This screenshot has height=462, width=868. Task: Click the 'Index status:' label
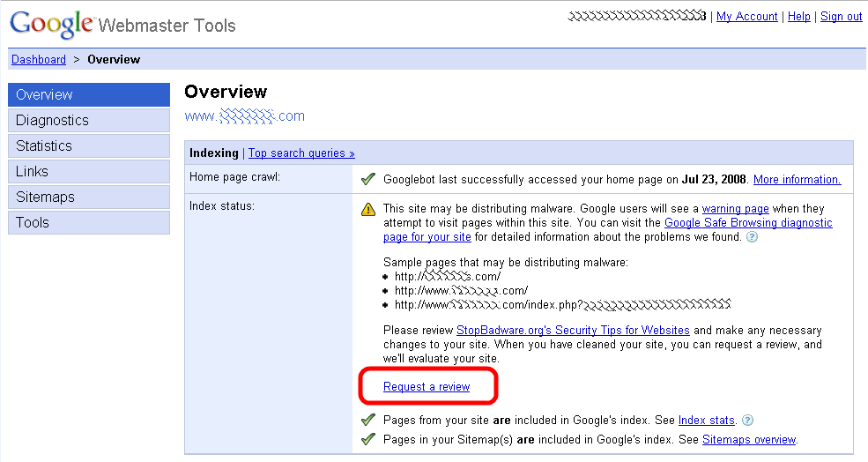[x=222, y=206]
